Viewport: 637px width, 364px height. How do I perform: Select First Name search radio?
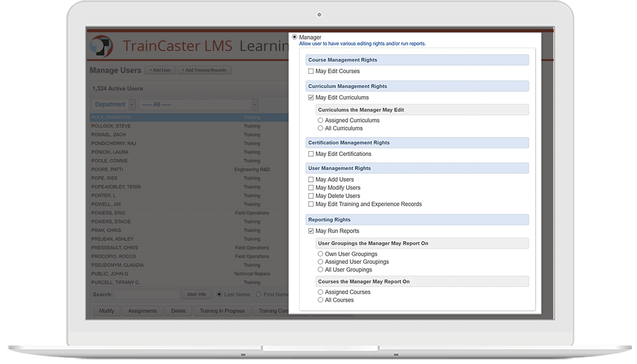pos(258,294)
